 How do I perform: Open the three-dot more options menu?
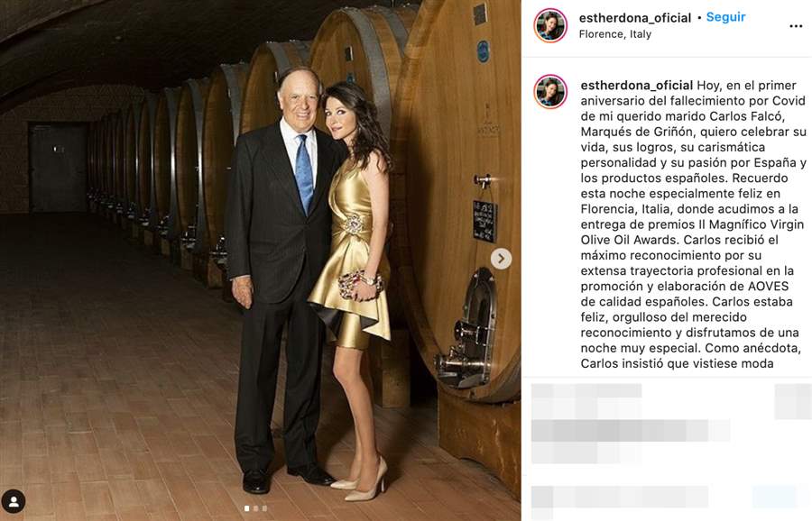pos(796,26)
